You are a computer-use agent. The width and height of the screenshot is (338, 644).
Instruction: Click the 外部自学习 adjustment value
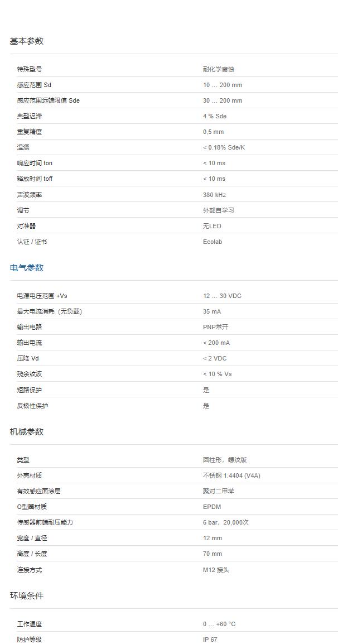pyautogui.click(x=218, y=210)
